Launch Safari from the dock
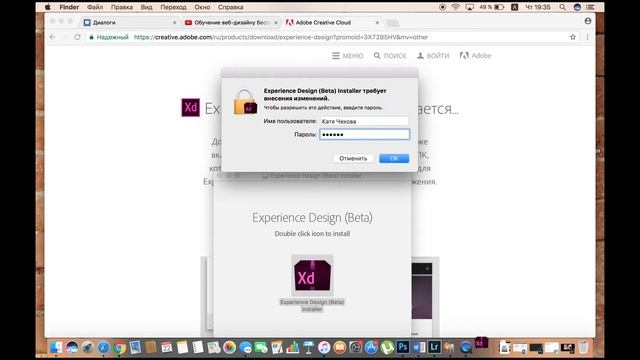 [x=104, y=347]
